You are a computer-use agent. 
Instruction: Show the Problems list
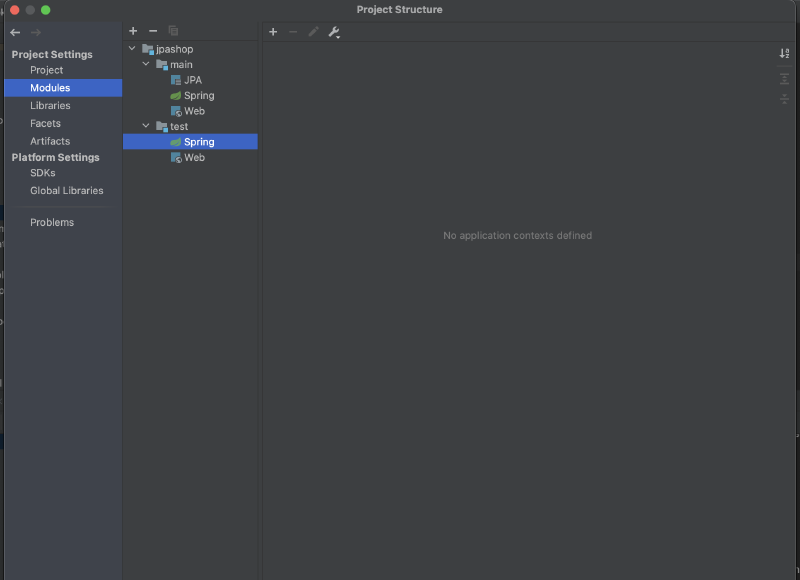[x=52, y=222]
